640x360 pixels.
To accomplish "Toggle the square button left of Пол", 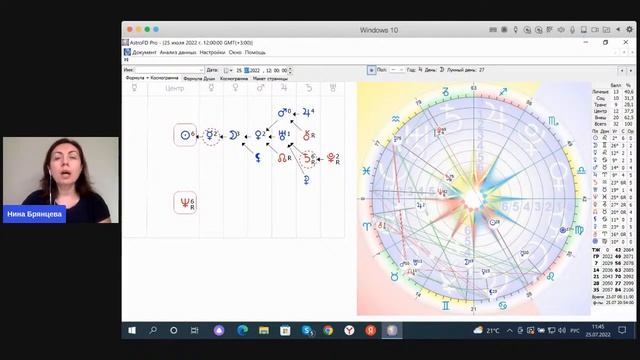I will [x=371, y=70].
